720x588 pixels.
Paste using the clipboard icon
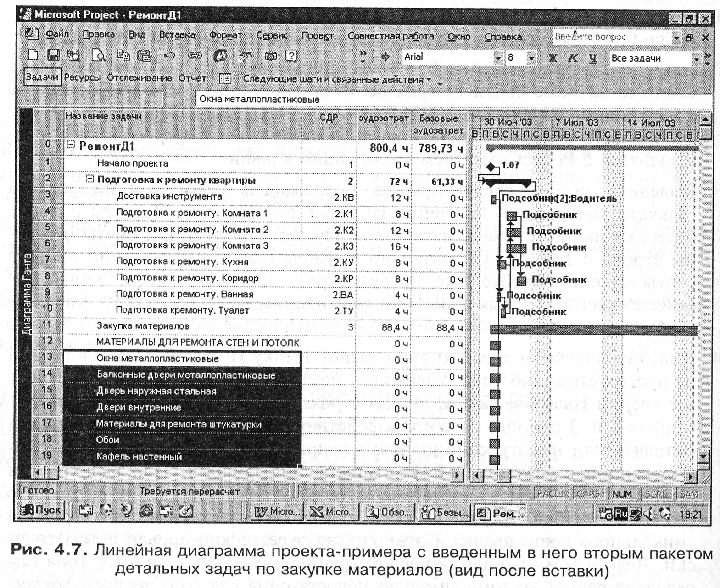click(144, 56)
